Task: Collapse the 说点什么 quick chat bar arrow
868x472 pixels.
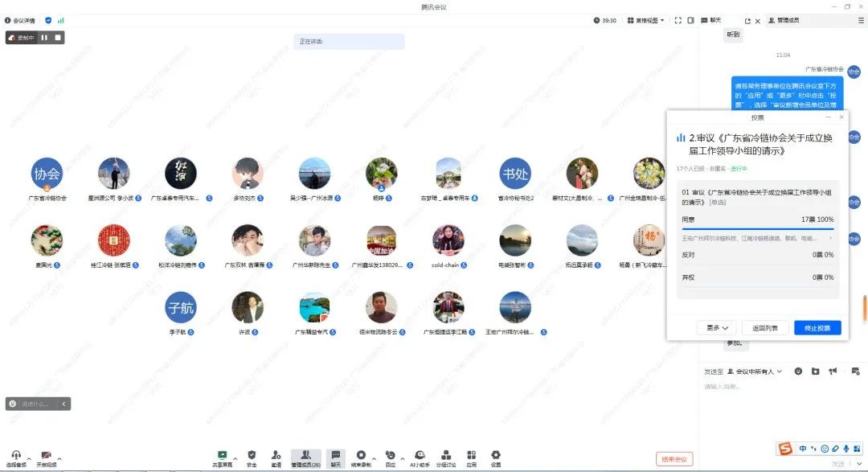Action: 63,404
